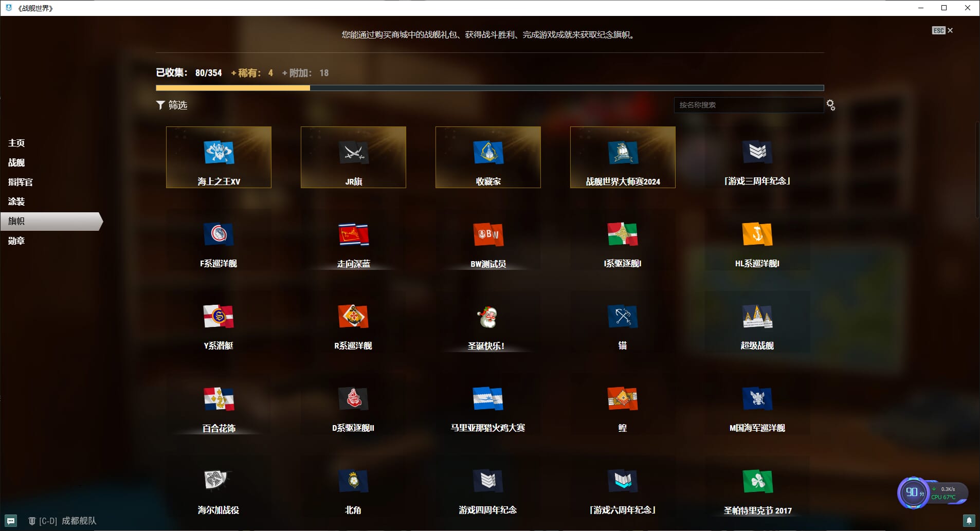The height and width of the screenshot is (531, 980).
Task: Close the flags screen with ESC button
Action: (942, 30)
